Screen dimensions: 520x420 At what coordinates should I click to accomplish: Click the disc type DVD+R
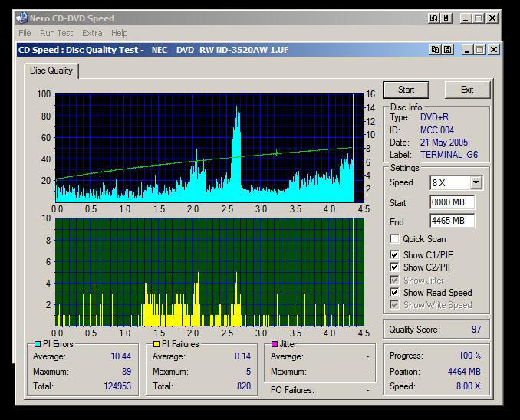434,117
